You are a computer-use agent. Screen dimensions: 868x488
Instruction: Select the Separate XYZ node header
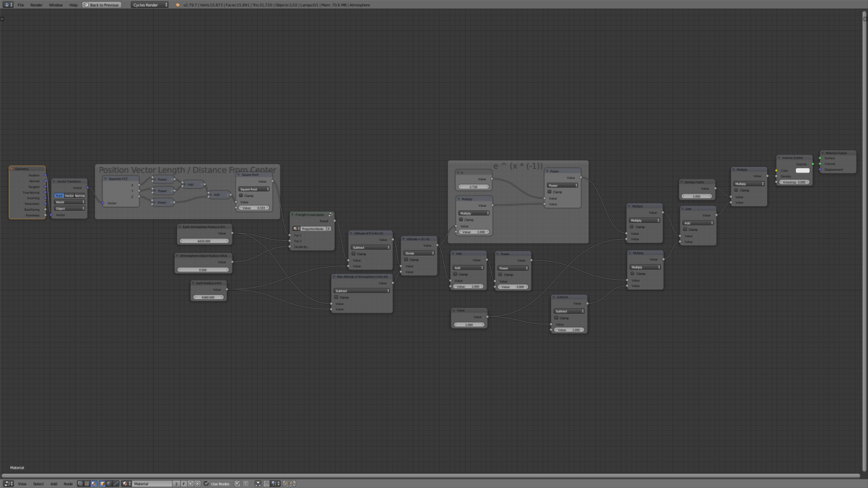click(121, 178)
